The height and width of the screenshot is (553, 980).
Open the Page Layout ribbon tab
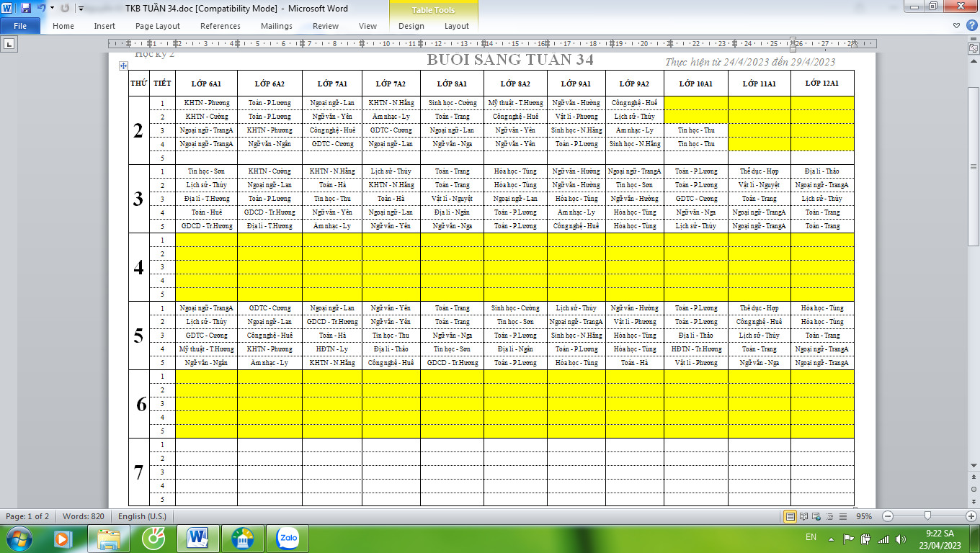(x=158, y=26)
